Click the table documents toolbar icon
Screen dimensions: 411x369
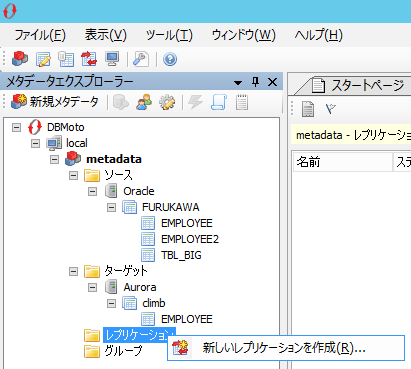(66, 59)
